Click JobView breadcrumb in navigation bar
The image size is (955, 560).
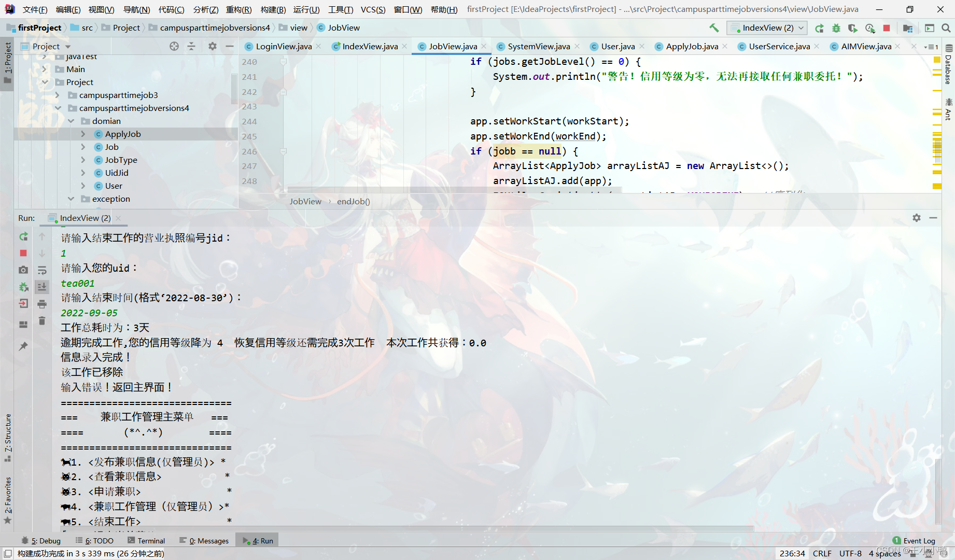(338, 28)
